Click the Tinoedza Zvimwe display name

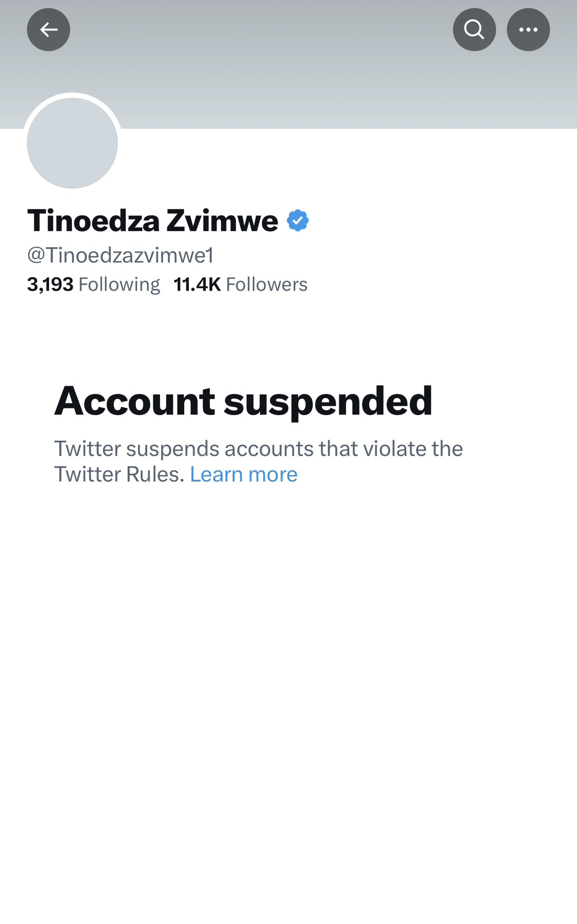click(153, 221)
